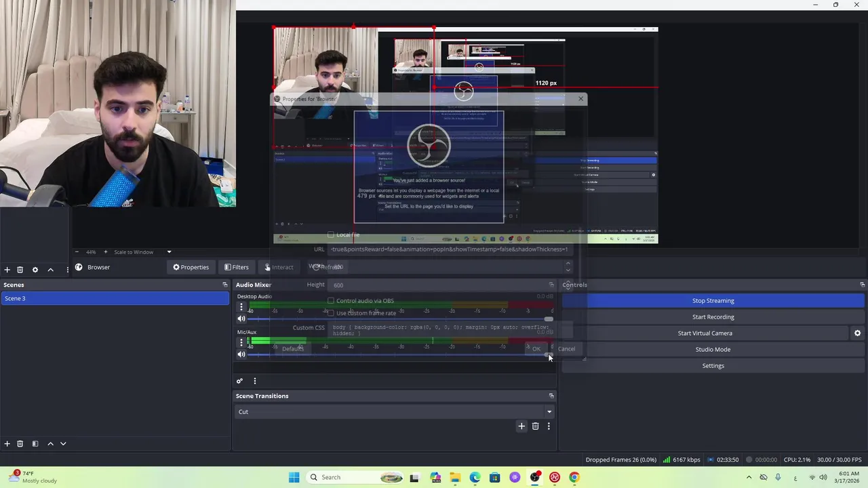Open the weather widget showing 74°F

click(34, 477)
